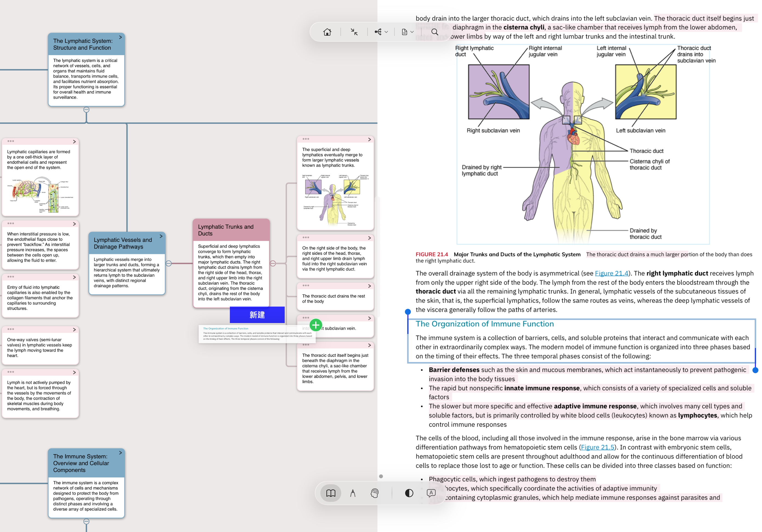Viewport: 762px width, 532px height.
Task: Click The Organization of Immune Function heading
Action: pos(484,324)
